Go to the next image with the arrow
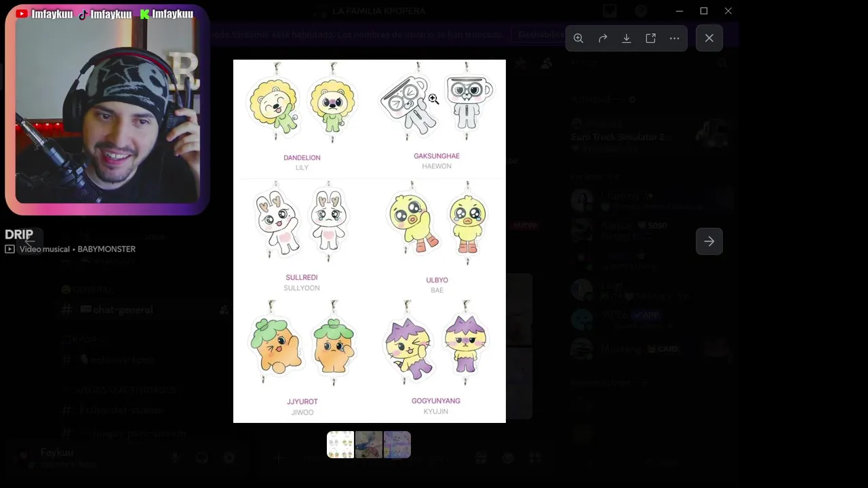This screenshot has height=488, width=868. click(x=709, y=241)
